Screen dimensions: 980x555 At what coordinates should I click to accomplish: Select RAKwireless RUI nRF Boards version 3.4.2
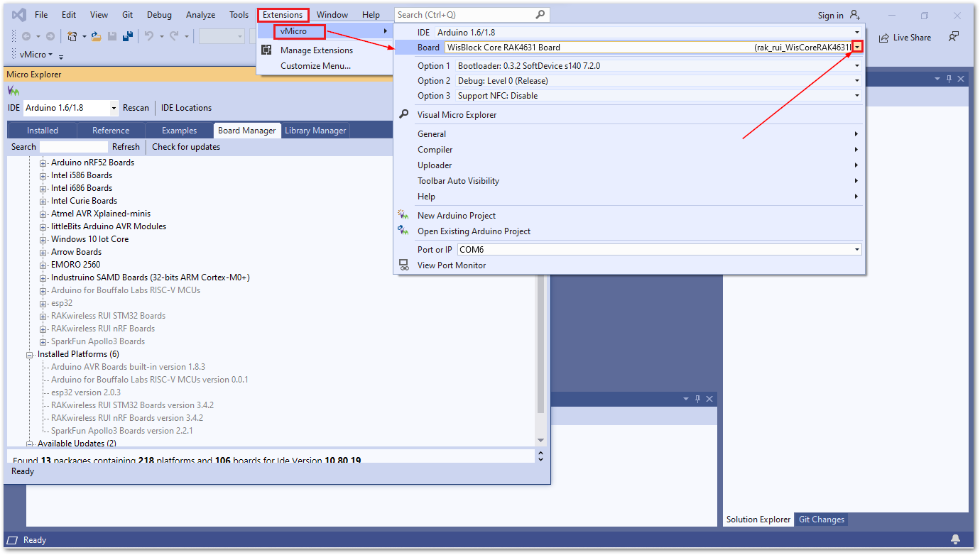(x=127, y=418)
